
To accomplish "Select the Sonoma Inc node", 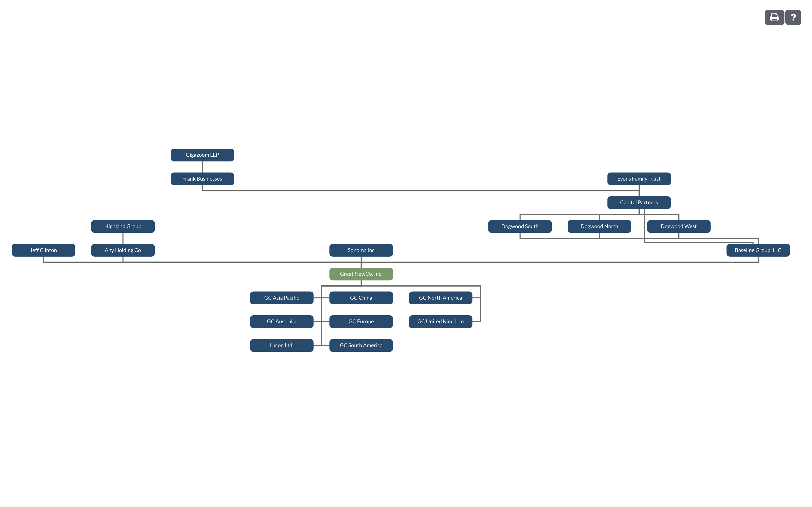I will pos(361,250).
